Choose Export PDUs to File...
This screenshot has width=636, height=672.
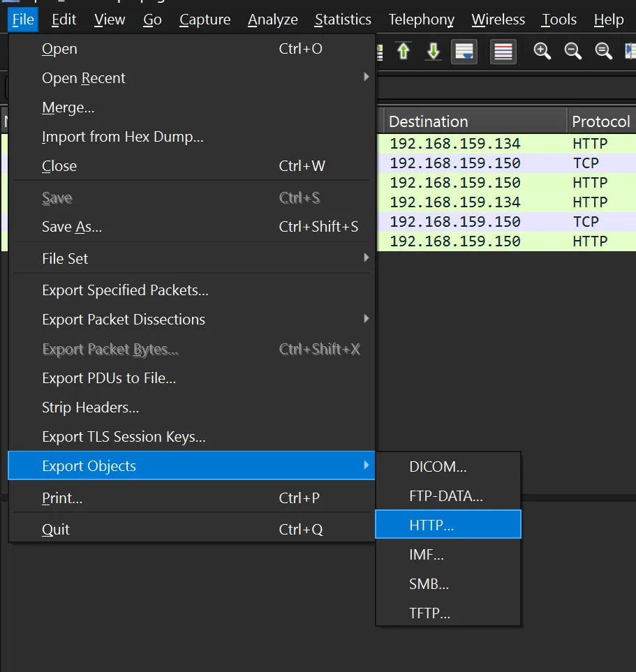click(x=191, y=378)
